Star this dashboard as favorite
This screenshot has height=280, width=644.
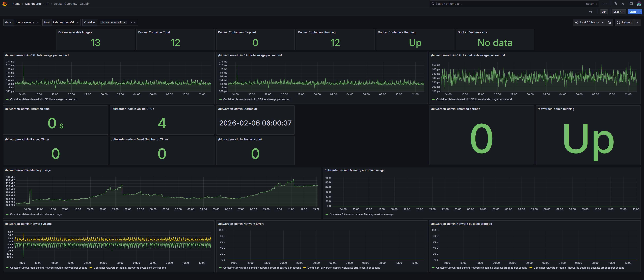tap(591, 12)
